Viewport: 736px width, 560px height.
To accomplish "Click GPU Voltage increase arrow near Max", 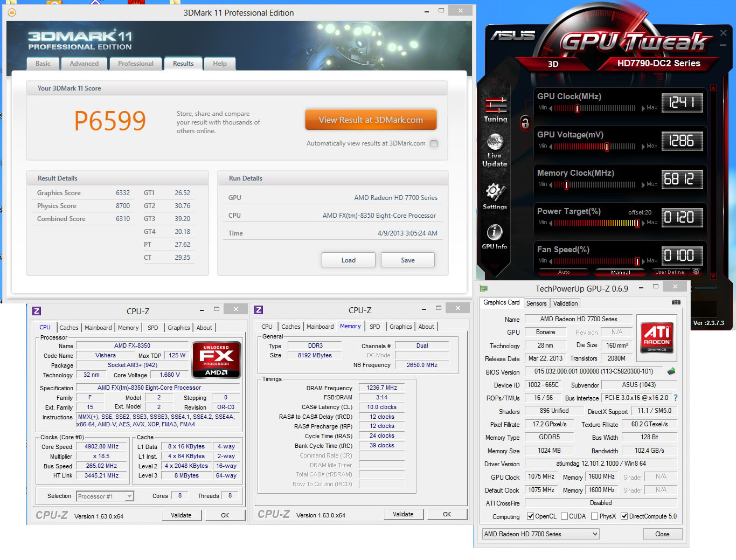I will (643, 147).
